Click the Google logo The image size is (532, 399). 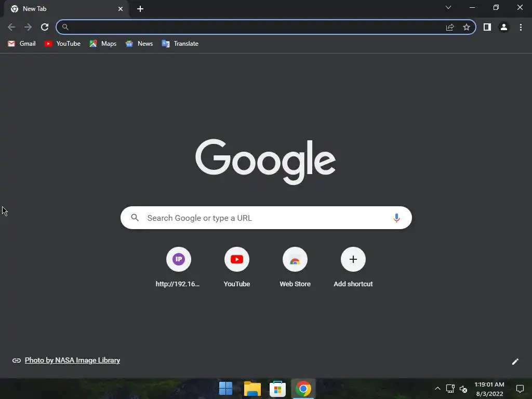click(265, 162)
